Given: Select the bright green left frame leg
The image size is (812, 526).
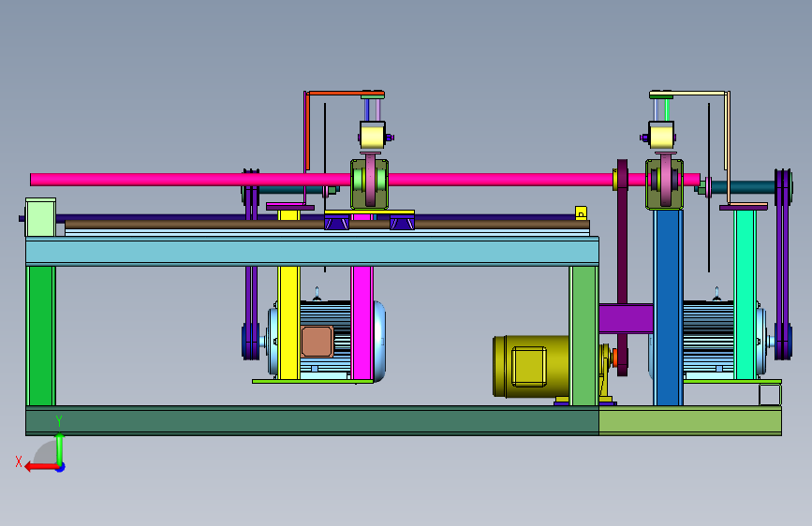Looking at the screenshot, I should coord(41,335).
